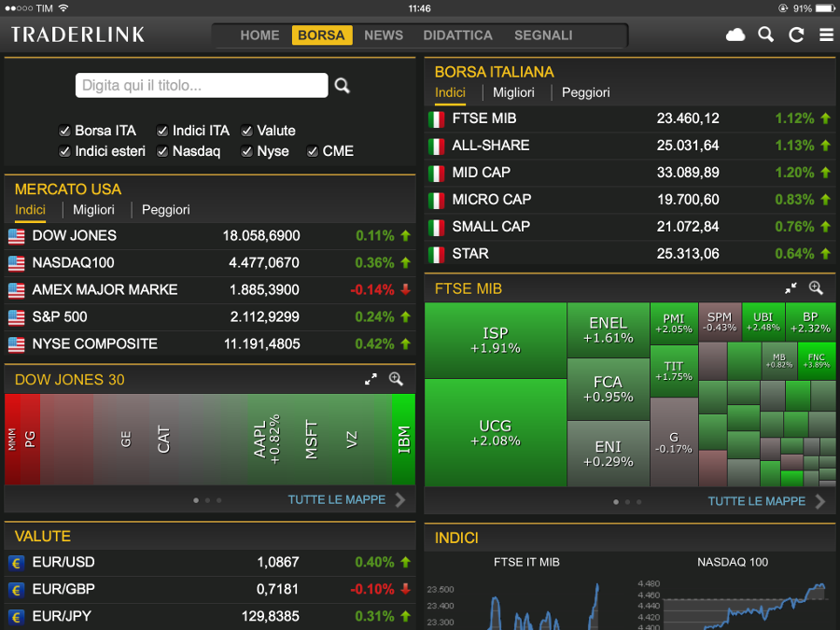Image resolution: width=840 pixels, height=630 pixels.
Task: Click the search magnifier in top header
Action: click(x=765, y=35)
